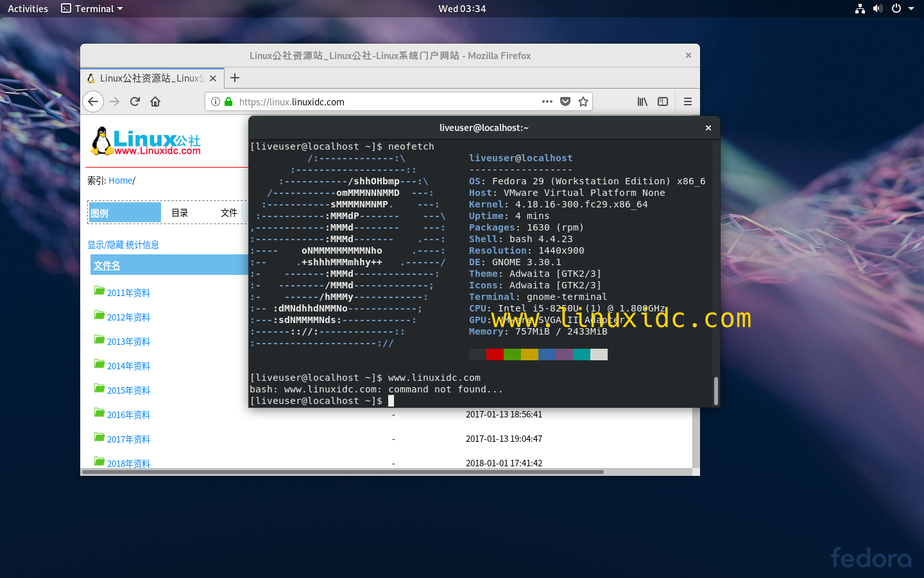The height and width of the screenshot is (578, 924).
Task: Click the 2017-01-13 19:04:47 timestamp
Action: pos(504,439)
